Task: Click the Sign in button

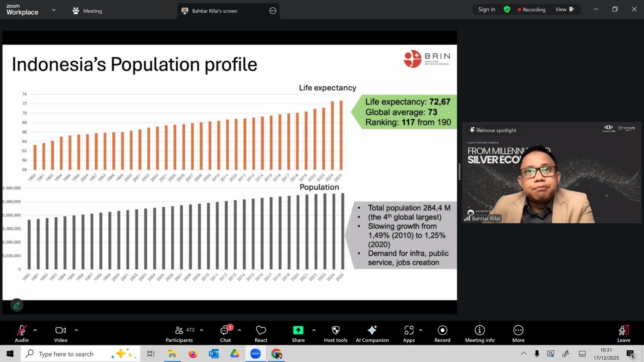Action: click(x=487, y=9)
